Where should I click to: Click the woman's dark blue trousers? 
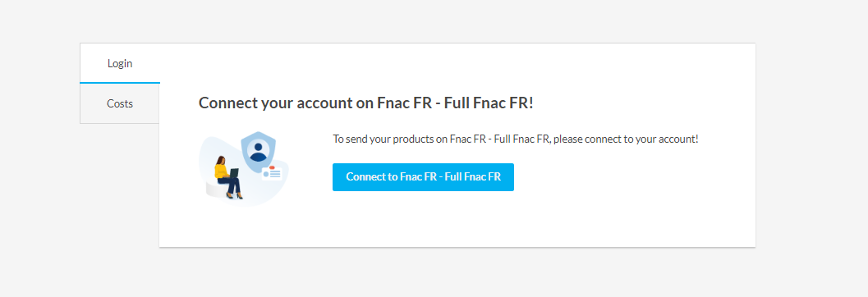coord(232,185)
